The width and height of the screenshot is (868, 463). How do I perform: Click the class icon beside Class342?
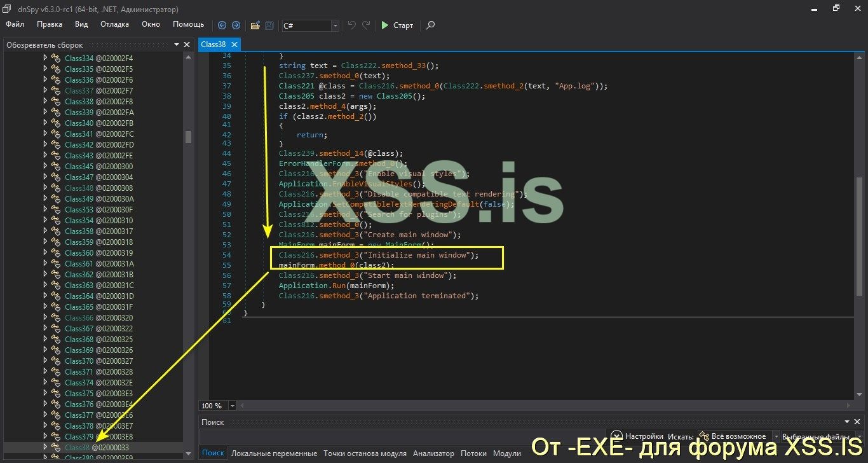(56, 144)
